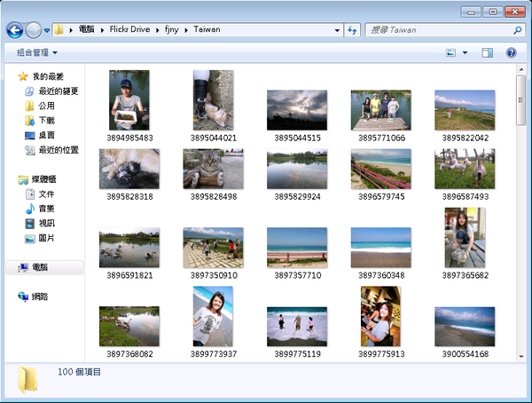Click the greyed Forward arrow button
The height and width of the screenshot is (403, 532).
(34, 30)
